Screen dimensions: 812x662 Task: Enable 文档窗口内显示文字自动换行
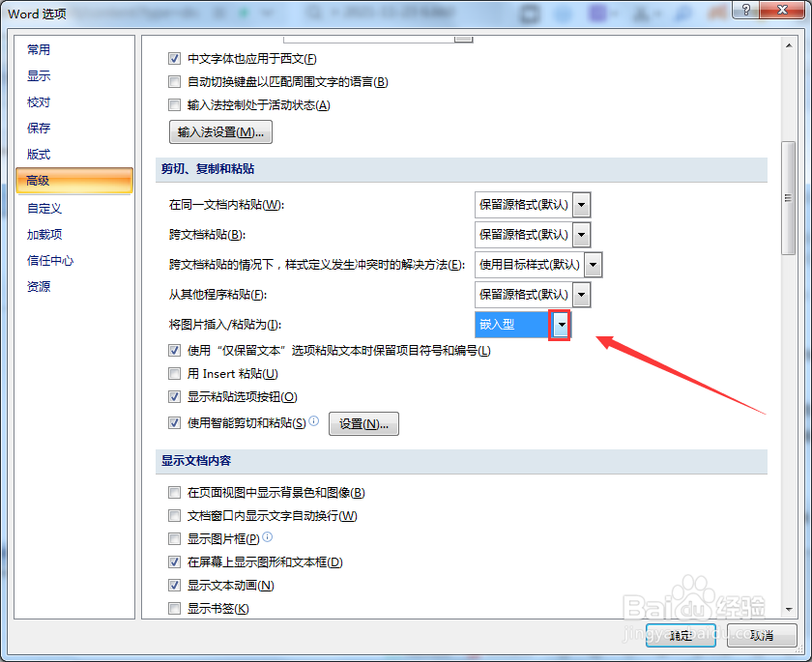coord(175,515)
